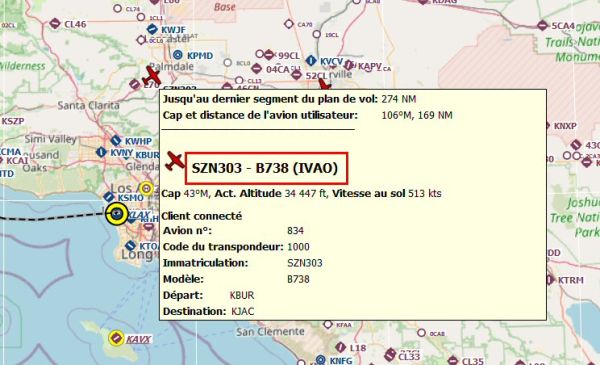
Task: Select the aircraft number value '834'
Action: tap(295, 231)
